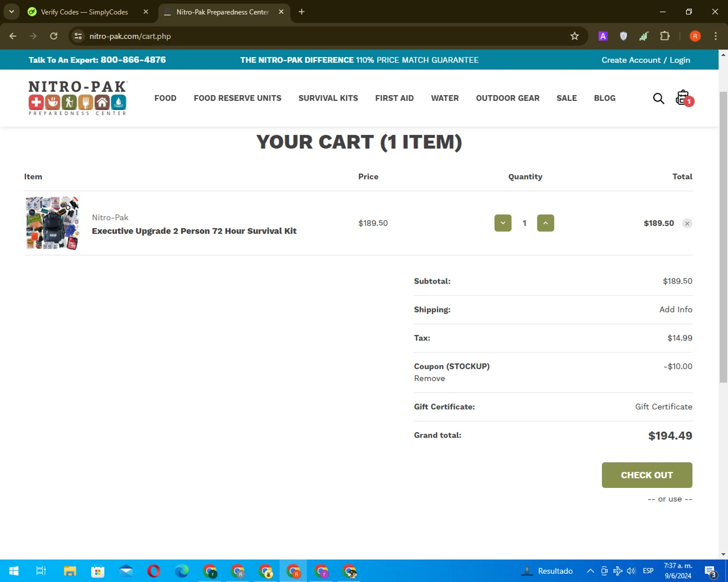
Task: Click the Grand total $194.49 value
Action: [670, 436]
